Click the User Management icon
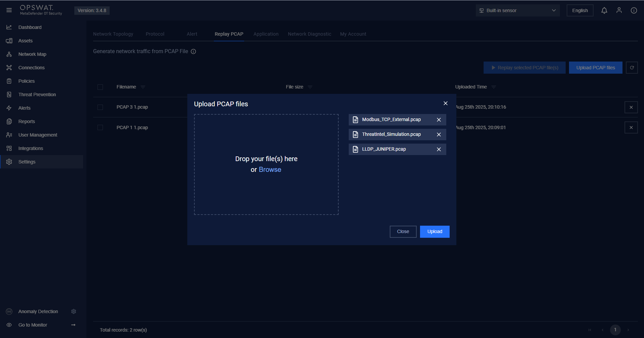The height and width of the screenshot is (338, 644). pyautogui.click(x=9, y=135)
